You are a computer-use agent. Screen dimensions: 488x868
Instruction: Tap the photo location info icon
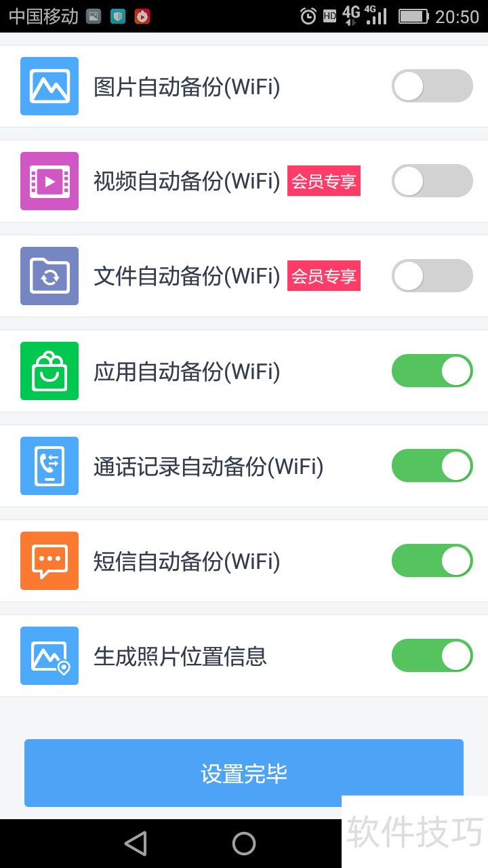pos(49,656)
